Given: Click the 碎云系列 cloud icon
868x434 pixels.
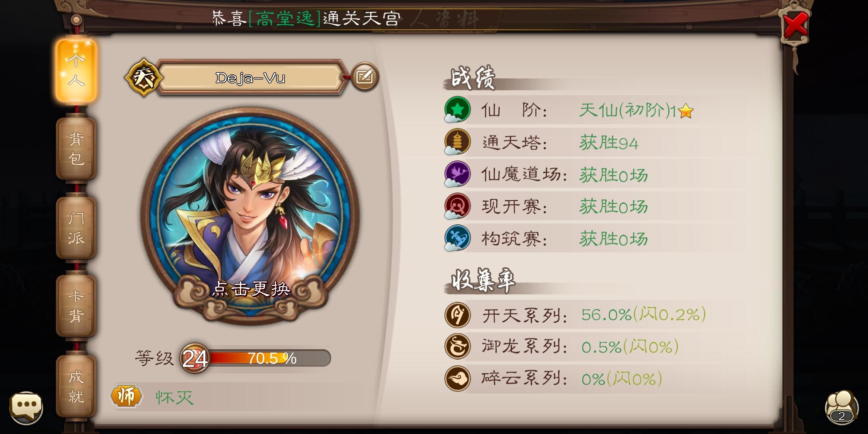Looking at the screenshot, I should [x=458, y=378].
